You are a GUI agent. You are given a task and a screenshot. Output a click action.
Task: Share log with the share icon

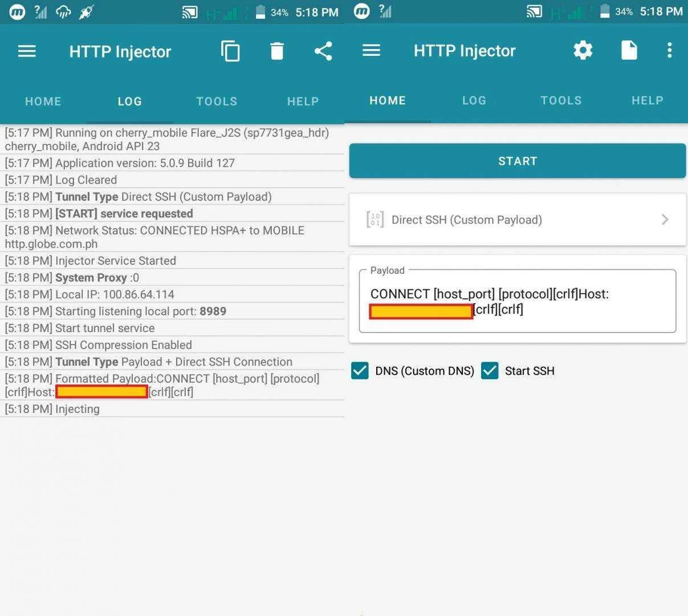(323, 51)
